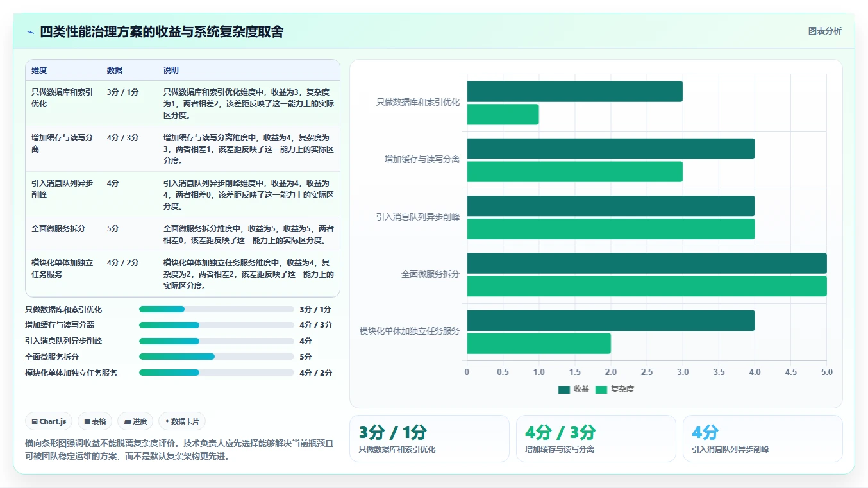868x488 pixels.
Task: Click the 数据 column header in the table
Action: (115, 70)
